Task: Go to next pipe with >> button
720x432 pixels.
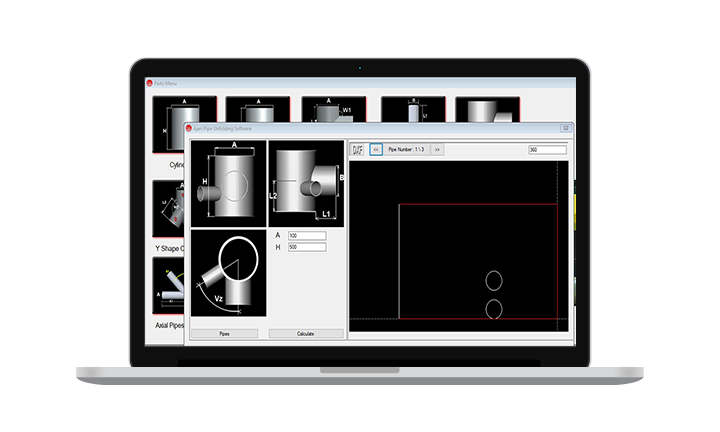Action: (437, 150)
